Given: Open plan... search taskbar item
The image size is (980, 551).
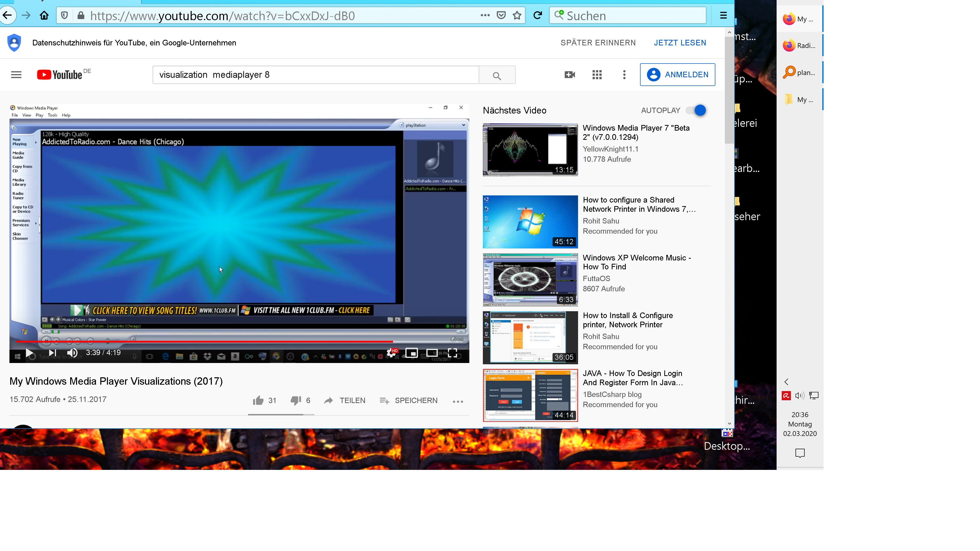Looking at the screenshot, I should 799,72.
